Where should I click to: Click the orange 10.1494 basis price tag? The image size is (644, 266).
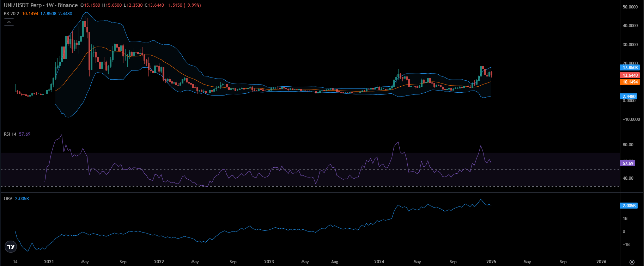click(629, 82)
